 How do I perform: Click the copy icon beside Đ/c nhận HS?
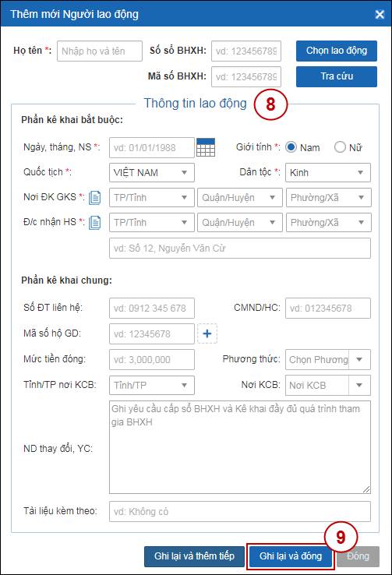[x=94, y=223]
